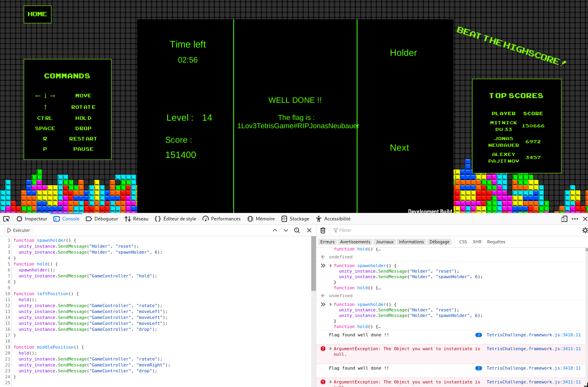Open the Mémoire tab
The width and height of the screenshot is (588, 387).
pyautogui.click(x=261, y=219)
